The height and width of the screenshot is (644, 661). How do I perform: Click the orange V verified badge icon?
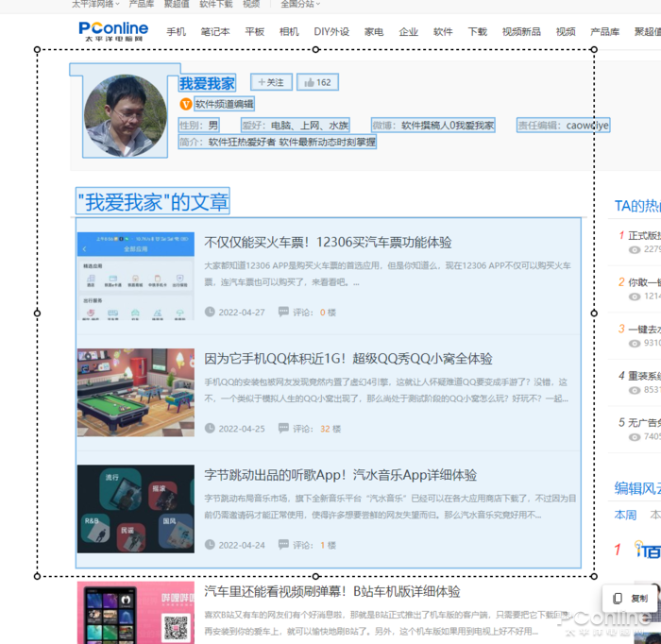[186, 104]
